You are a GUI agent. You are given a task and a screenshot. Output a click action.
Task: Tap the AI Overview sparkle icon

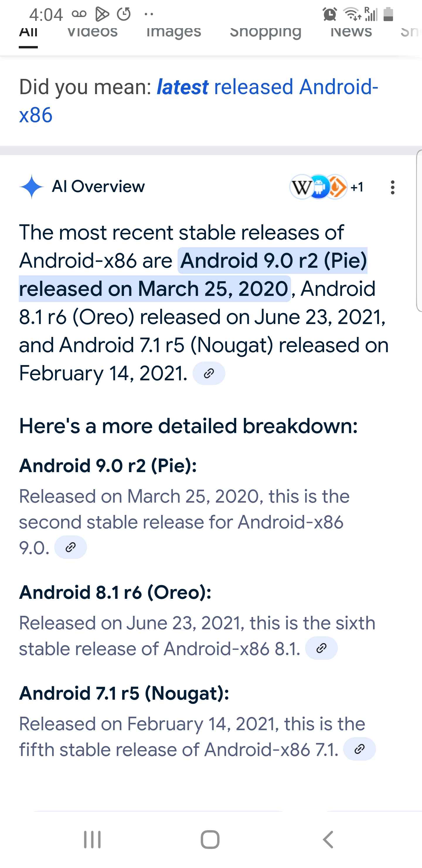[x=31, y=187]
